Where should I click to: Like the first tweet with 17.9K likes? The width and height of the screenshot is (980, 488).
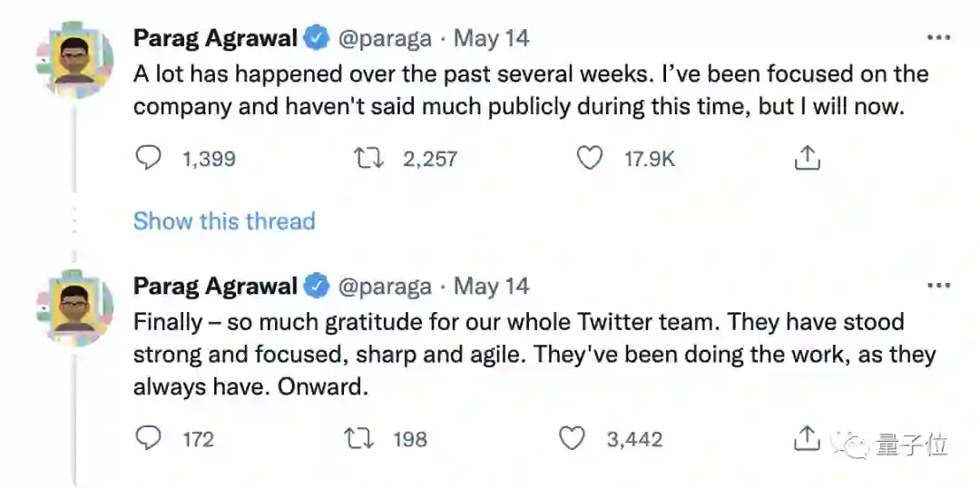[590, 159]
